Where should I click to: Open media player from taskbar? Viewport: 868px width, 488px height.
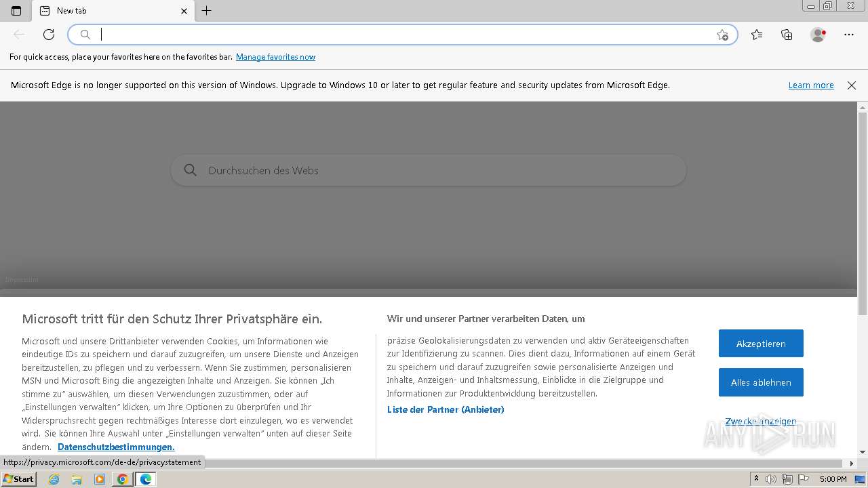coord(100,479)
